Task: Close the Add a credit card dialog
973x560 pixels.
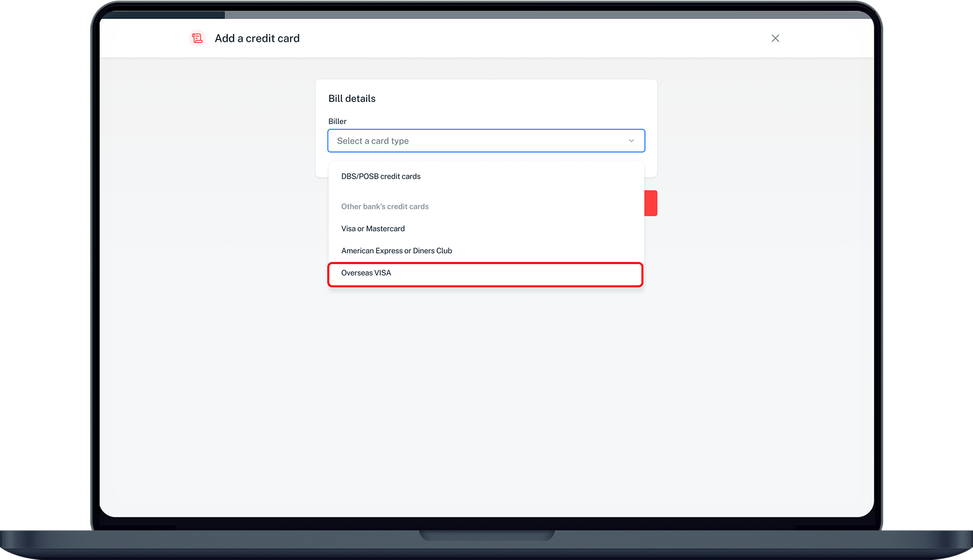Action: tap(775, 38)
